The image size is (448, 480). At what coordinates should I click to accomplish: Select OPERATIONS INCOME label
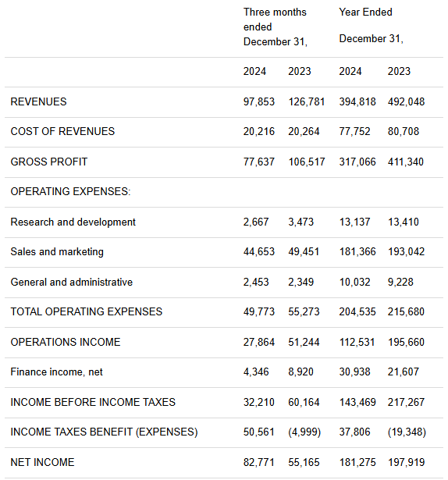click(x=66, y=342)
